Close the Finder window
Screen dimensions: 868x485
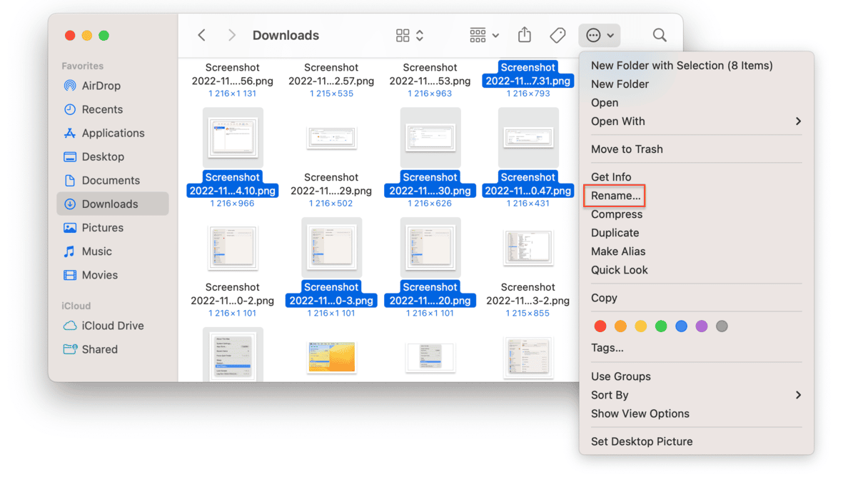[x=70, y=36]
